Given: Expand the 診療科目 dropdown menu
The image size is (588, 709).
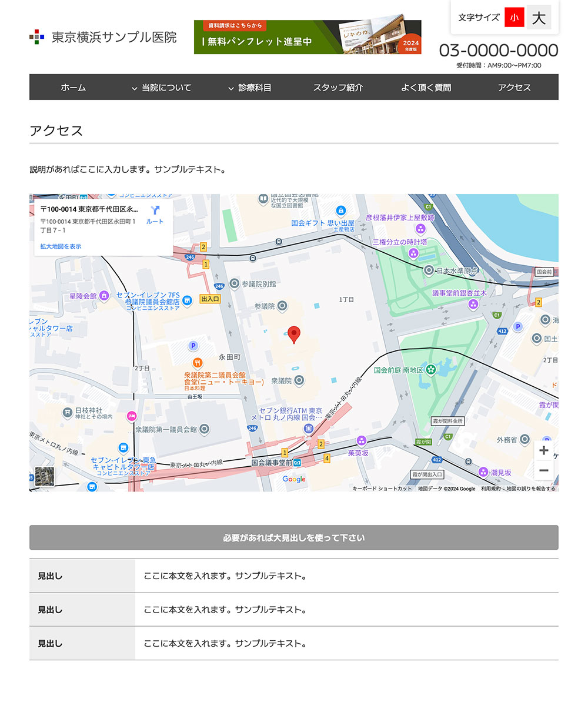Looking at the screenshot, I should click(249, 88).
